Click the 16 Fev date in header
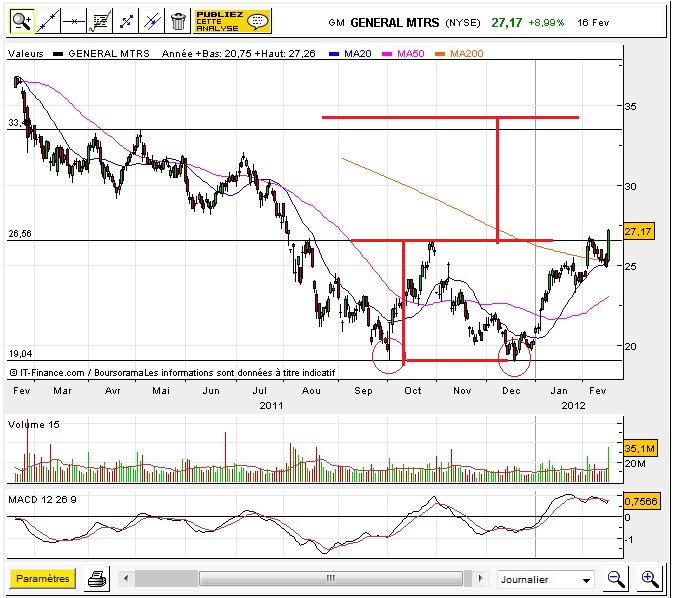The height and width of the screenshot is (598, 673). [593, 22]
